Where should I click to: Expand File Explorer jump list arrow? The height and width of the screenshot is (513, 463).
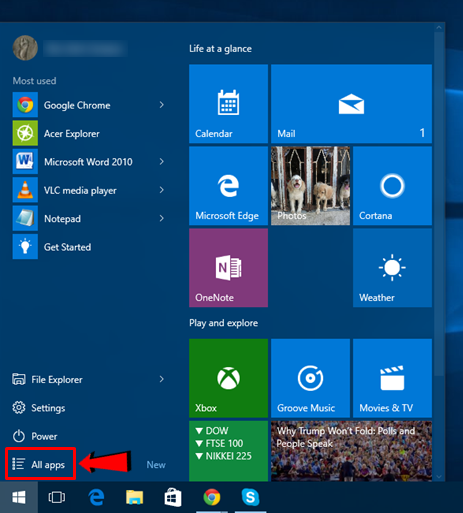coord(162,379)
